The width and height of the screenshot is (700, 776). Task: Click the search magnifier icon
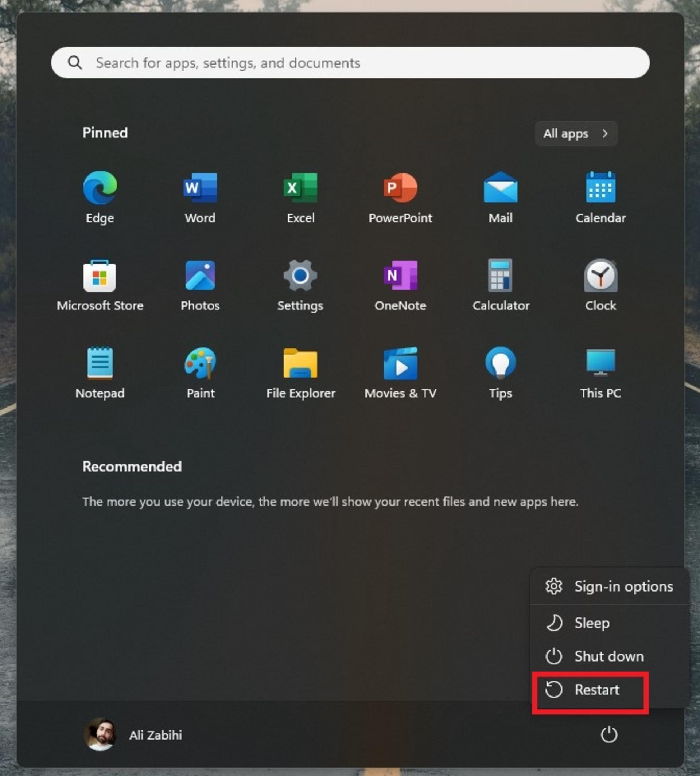point(75,62)
